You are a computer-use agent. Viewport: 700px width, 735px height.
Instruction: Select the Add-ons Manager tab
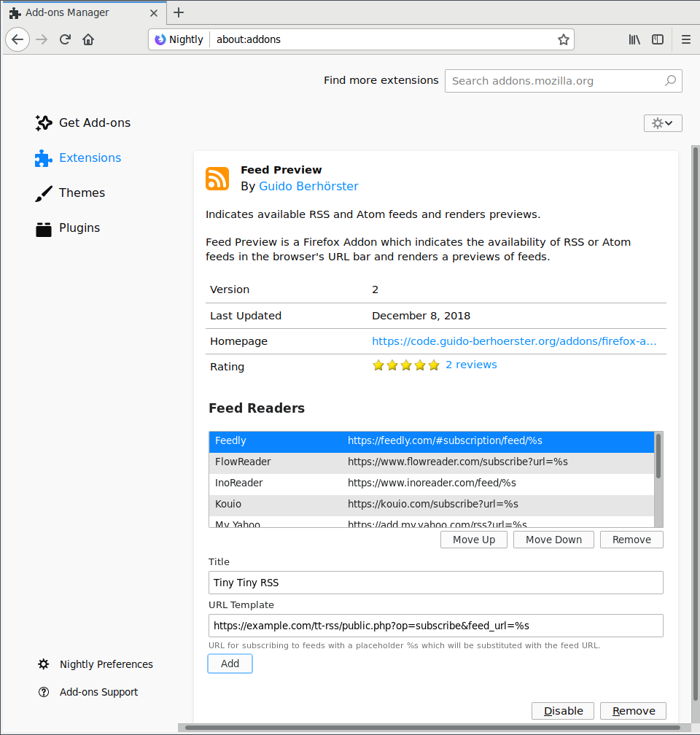pyautogui.click(x=83, y=12)
